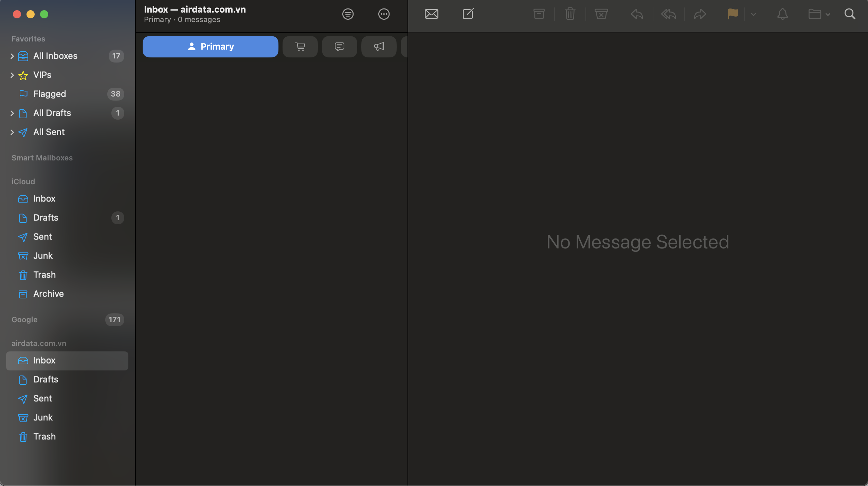
Task: Switch to the Transactions cart tab
Action: coord(300,47)
